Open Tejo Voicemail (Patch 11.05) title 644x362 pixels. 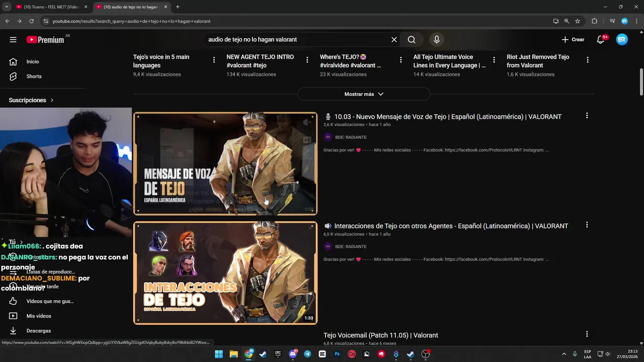pyautogui.click(x=381, y=335)
